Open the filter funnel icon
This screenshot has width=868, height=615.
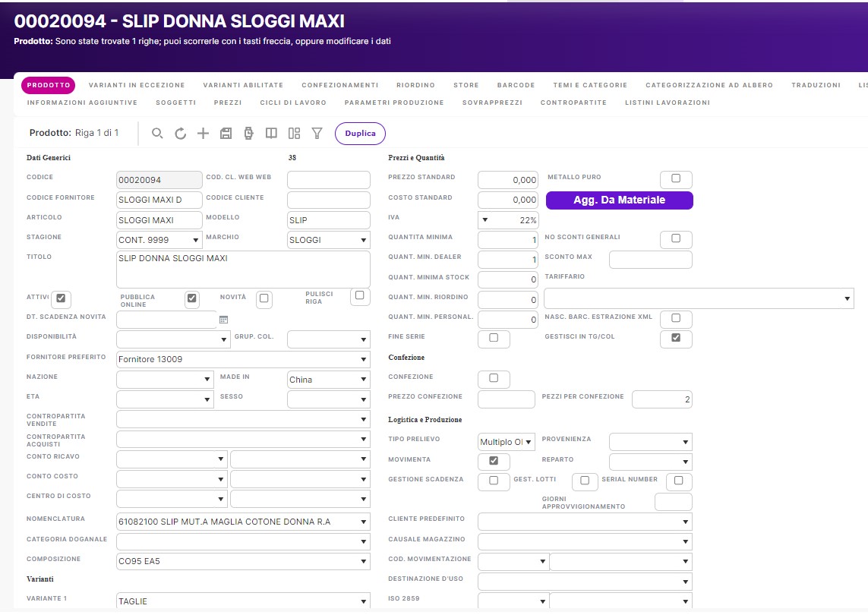317,134
